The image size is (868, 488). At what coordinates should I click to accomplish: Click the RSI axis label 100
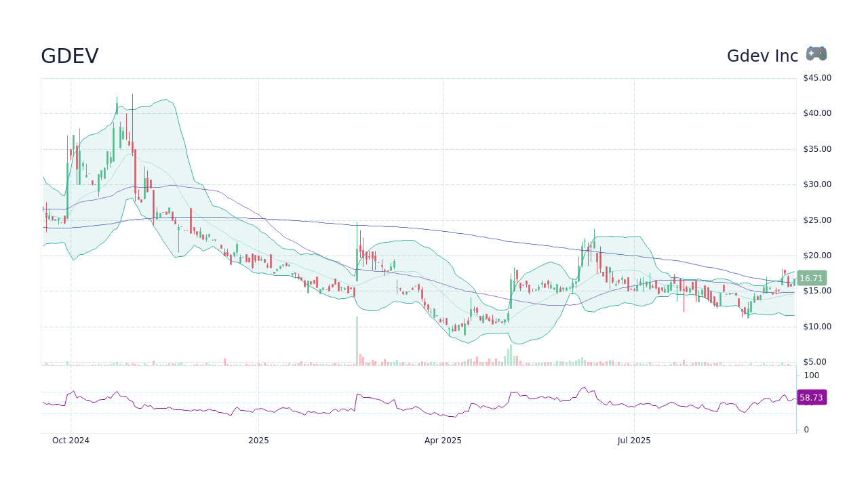point(812,375)
